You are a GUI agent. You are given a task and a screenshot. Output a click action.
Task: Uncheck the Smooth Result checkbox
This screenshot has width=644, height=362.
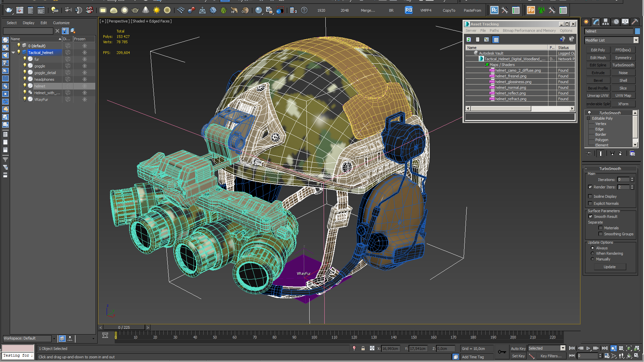(x=590, y=217)
